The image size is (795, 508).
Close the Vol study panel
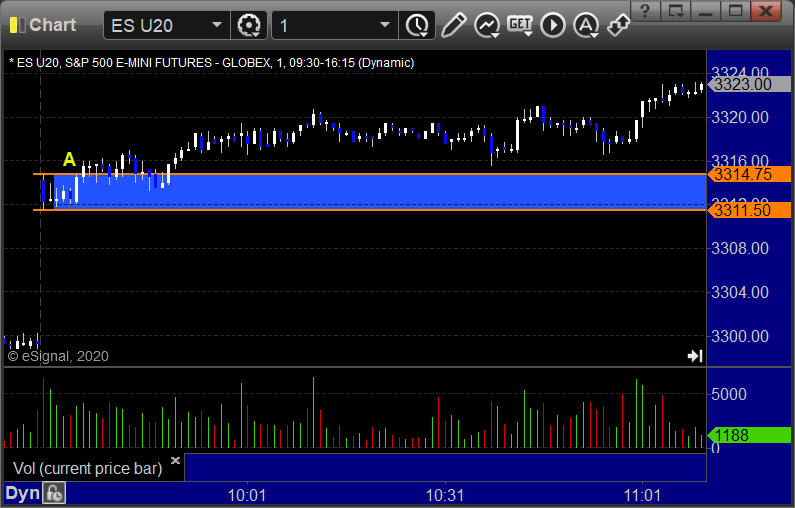(x=175, y=460)
